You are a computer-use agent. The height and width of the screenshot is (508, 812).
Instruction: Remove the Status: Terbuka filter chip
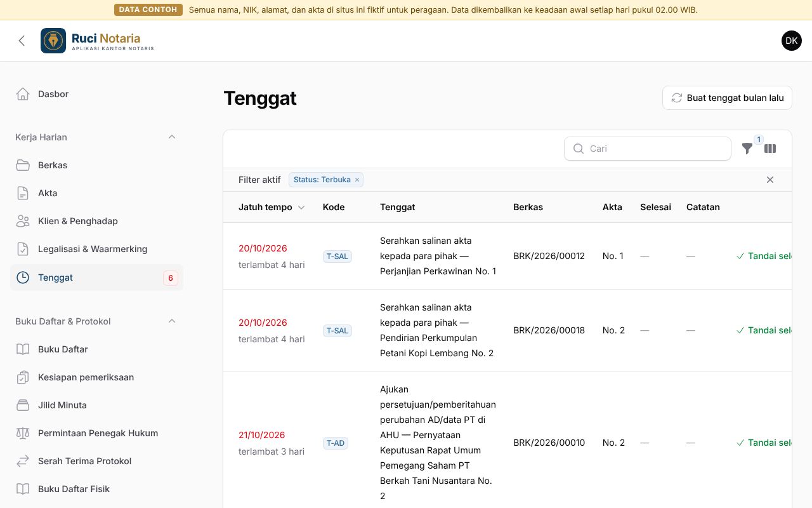pyautogui.click(x=357, y=180)
